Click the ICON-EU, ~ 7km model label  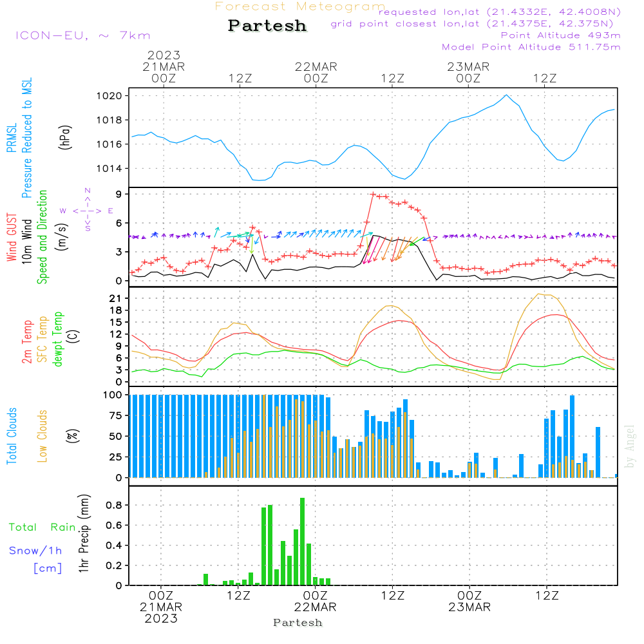coord(82,35)
